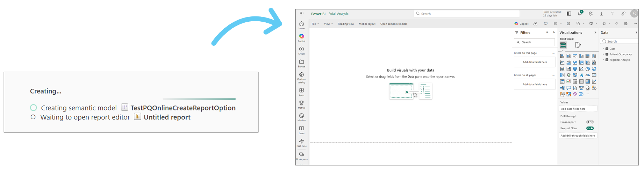This screenshot has width=644, height=174.
Task: Select the Format visual pencil tab
Action: point(578,45)
